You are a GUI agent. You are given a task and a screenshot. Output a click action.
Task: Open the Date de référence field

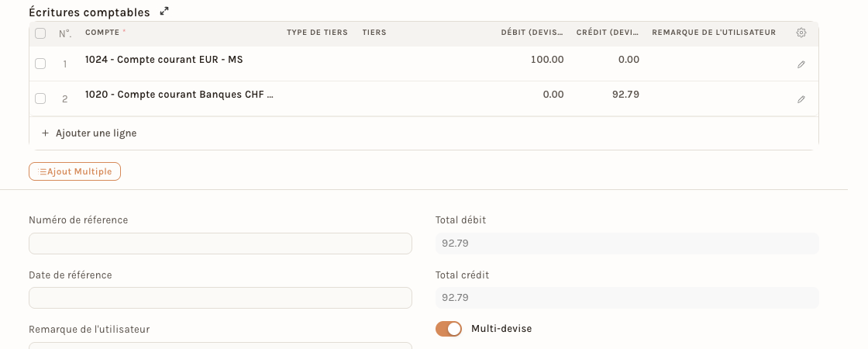[x=220, y=298]
